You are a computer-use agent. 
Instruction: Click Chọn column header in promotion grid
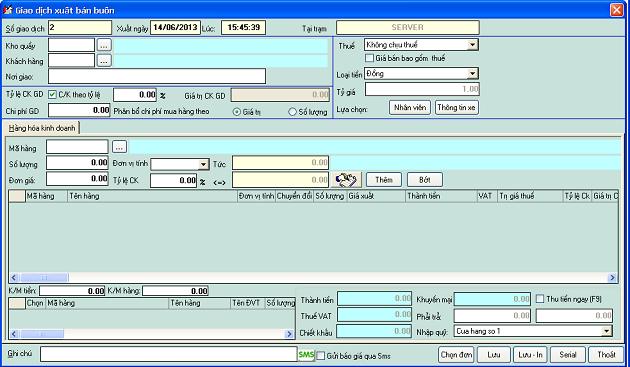(x=35, y=303)
